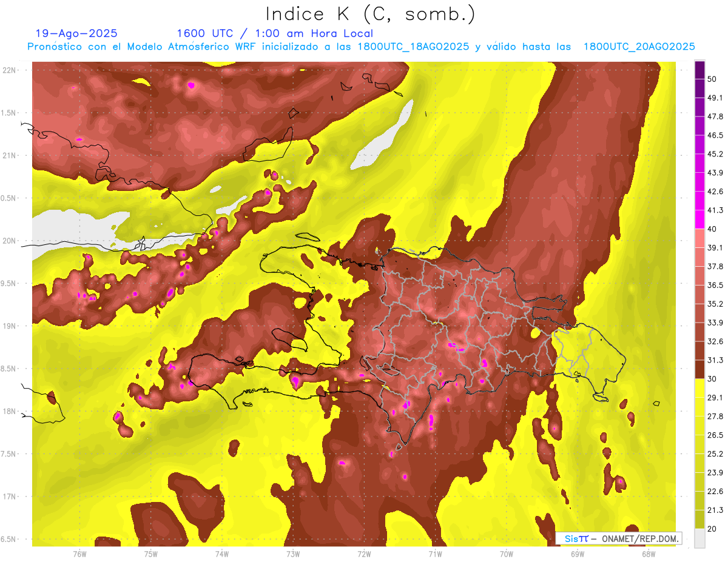Viewport: 728px width, 562px height.
Task: Click the colorbar value '21.3'
Action: click(x=716, y=510)
